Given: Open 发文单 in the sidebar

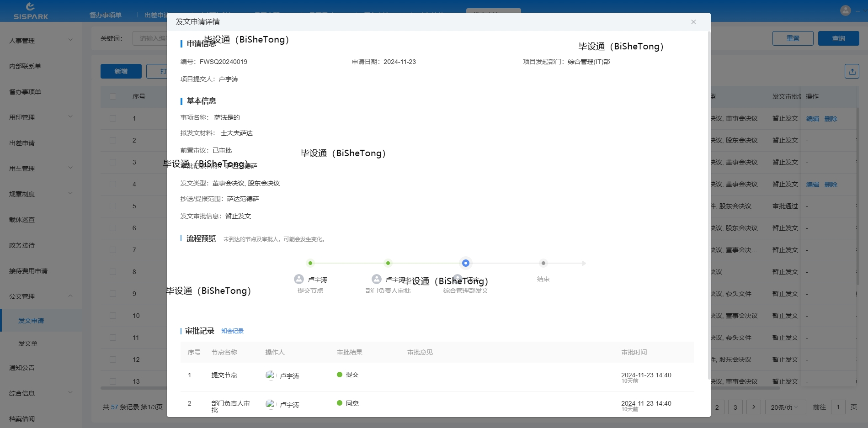Looking at the screenshot, I should tap(28, 343).
